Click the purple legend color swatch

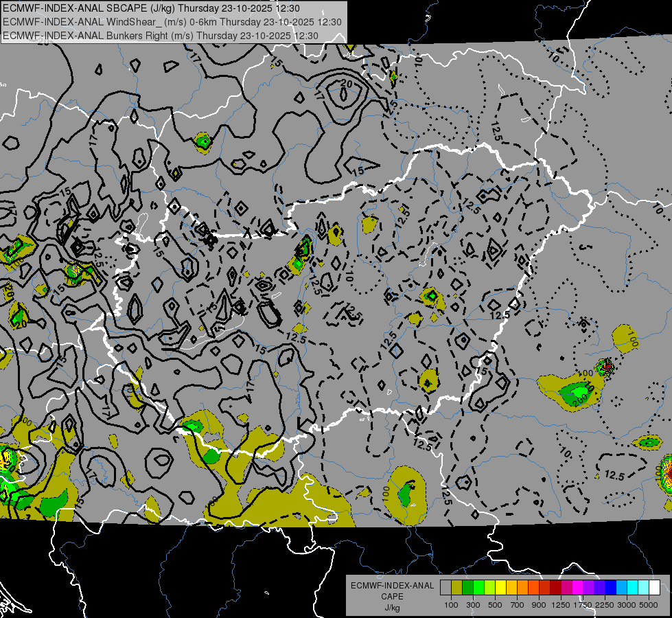click(x=588, y=587)
